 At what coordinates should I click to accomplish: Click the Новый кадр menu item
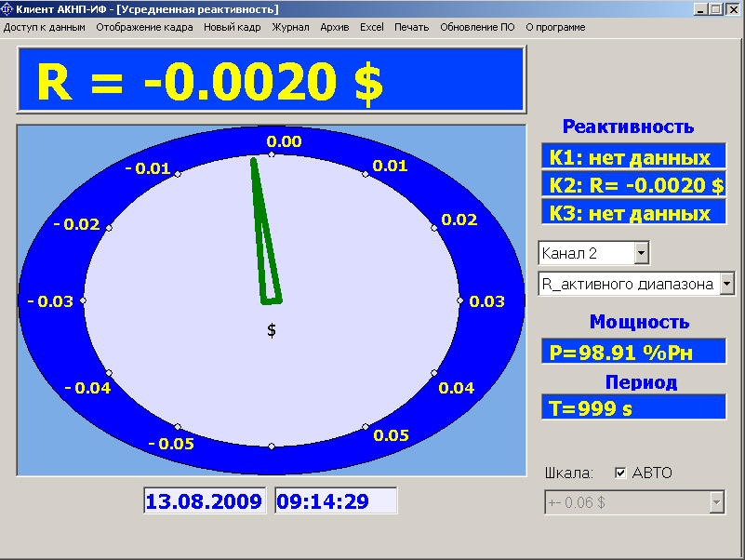pos(233,27)
